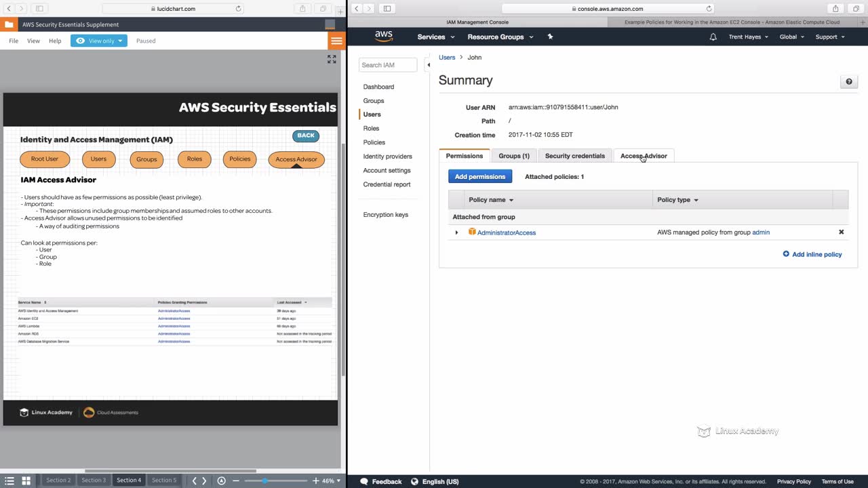Image resolution: width=868 pixels, height=488 pixels.
Task: Sort by the Policy name column
Action: click(491, 200)
